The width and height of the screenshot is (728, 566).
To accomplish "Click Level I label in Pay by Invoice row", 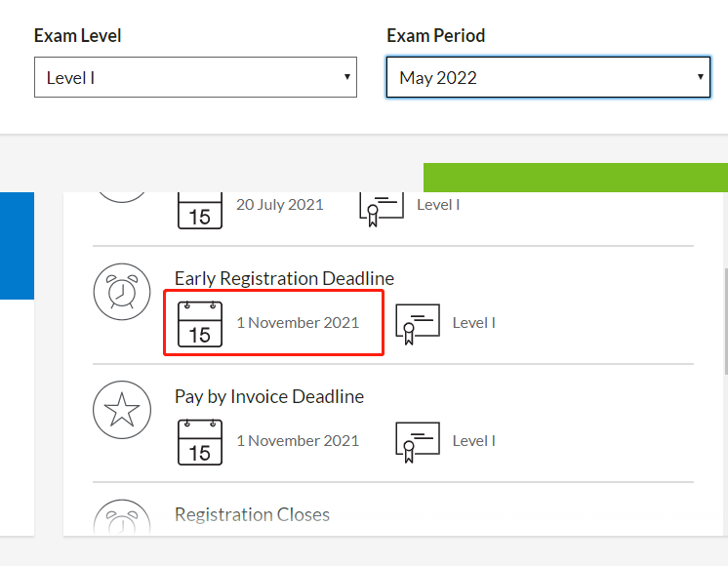I will point(474,441).
